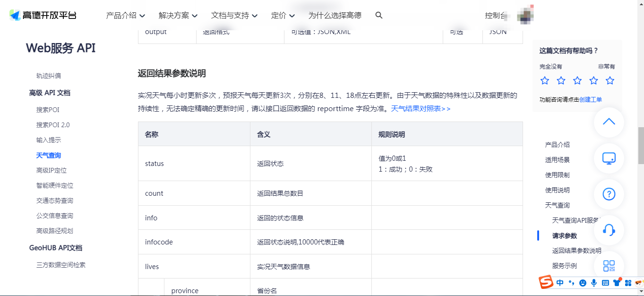
Task: Click the QR code floating button
Action: tap(609, 265)
